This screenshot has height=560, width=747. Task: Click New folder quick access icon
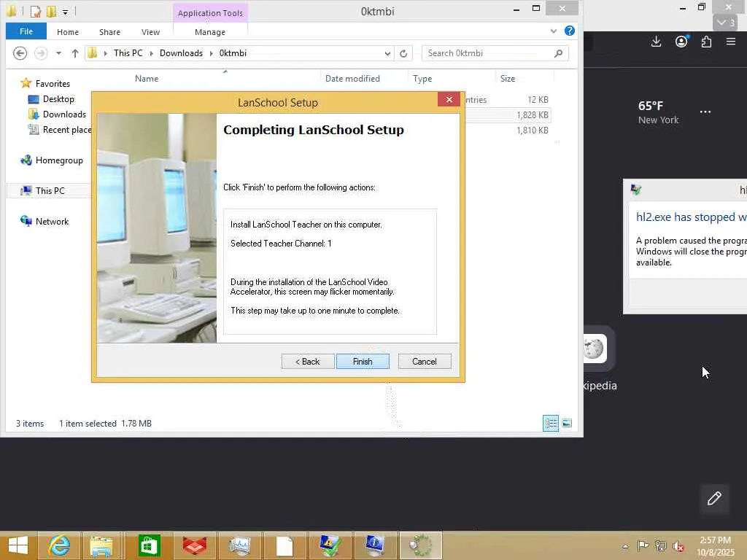coord(52,11)
